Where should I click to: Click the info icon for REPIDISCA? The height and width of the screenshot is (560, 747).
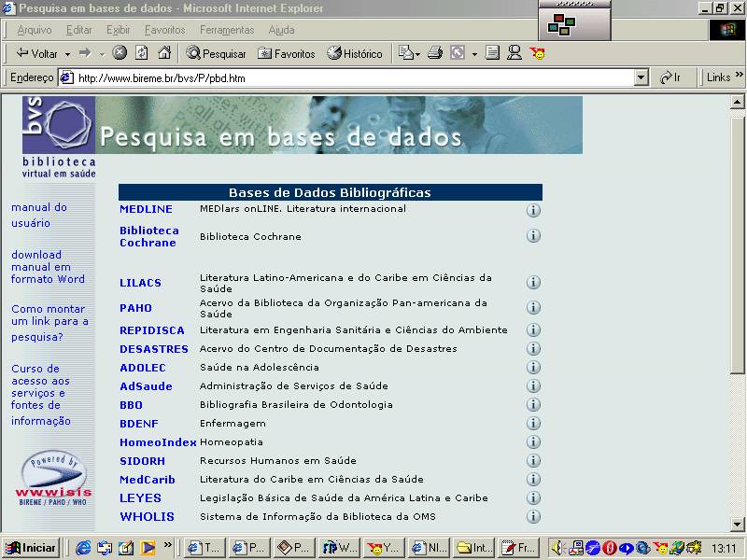point(533,330)
